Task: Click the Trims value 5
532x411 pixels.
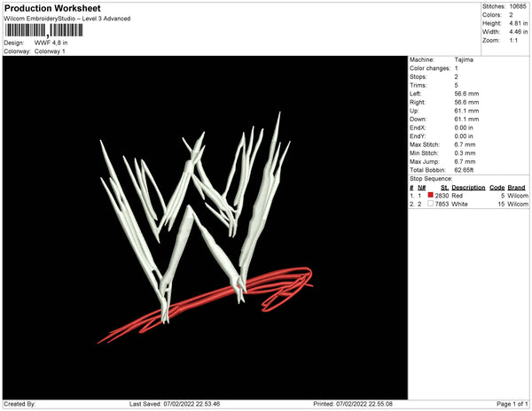Action: click(x=457, y=85)
